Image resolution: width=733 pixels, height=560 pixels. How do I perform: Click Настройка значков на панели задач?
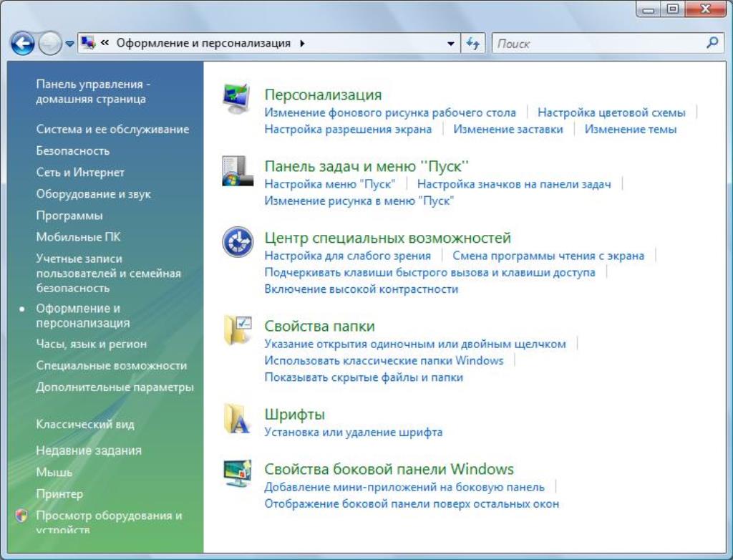(514, 184)
